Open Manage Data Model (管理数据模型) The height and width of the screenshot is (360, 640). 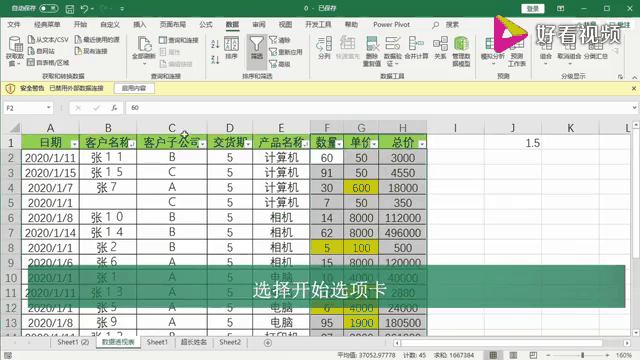[x=461, y=51]
